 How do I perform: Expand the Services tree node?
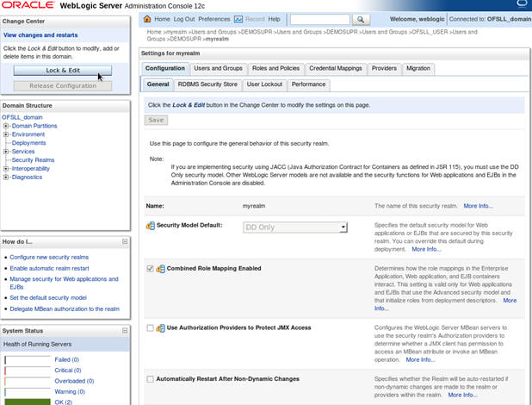pyautogui.click(x=6, y=151)
